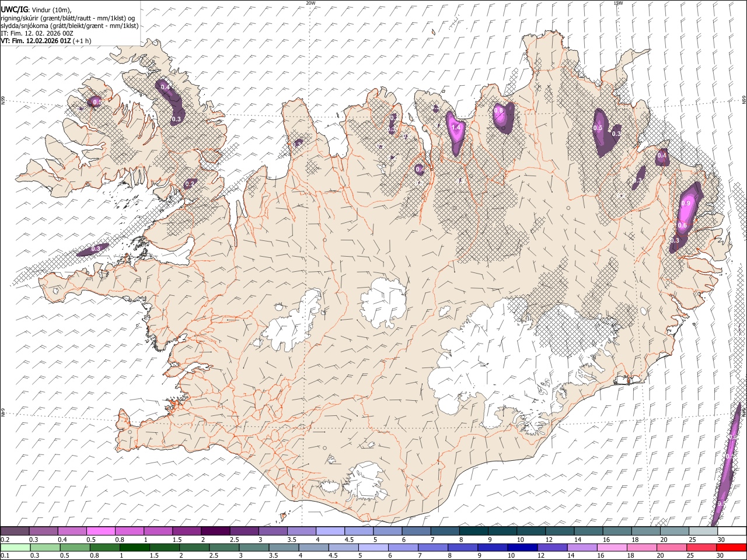The width and height of the screenshot is (747, 560).
Task: Click the '15W' longitude label at the top
Action: pyautogui.click(x=618, y=3)
